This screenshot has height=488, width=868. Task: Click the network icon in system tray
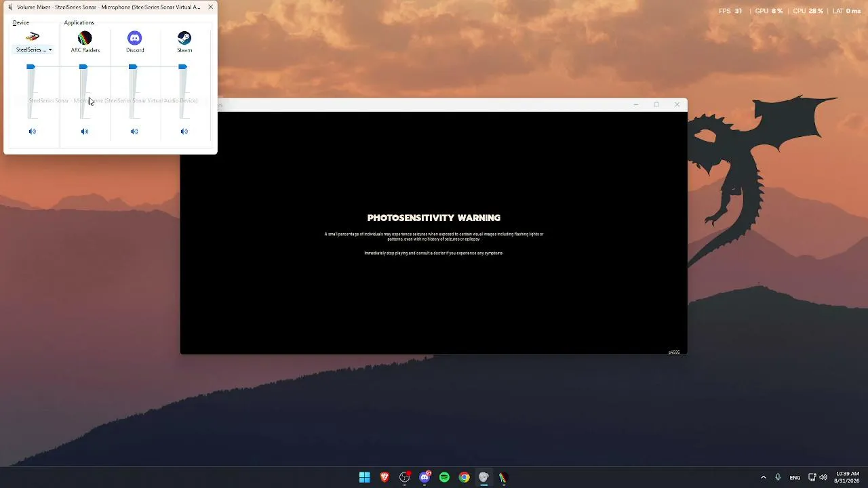coord(812,477)
